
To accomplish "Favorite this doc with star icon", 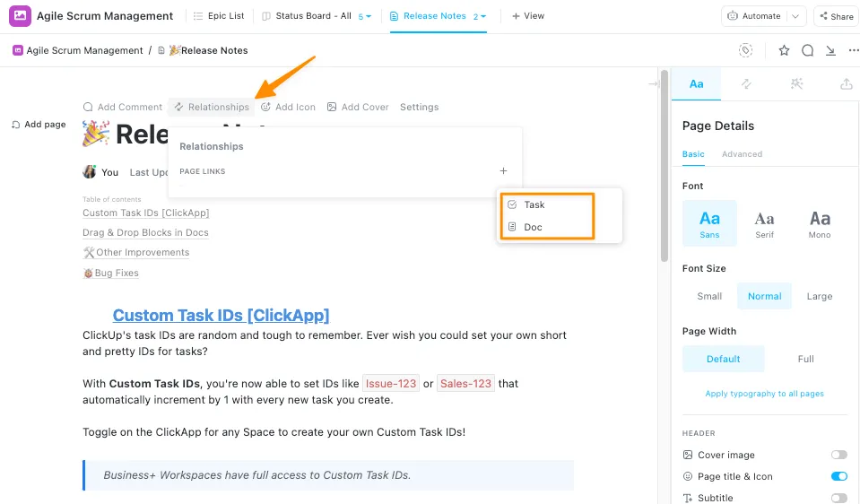I will [x=785, y=50].
